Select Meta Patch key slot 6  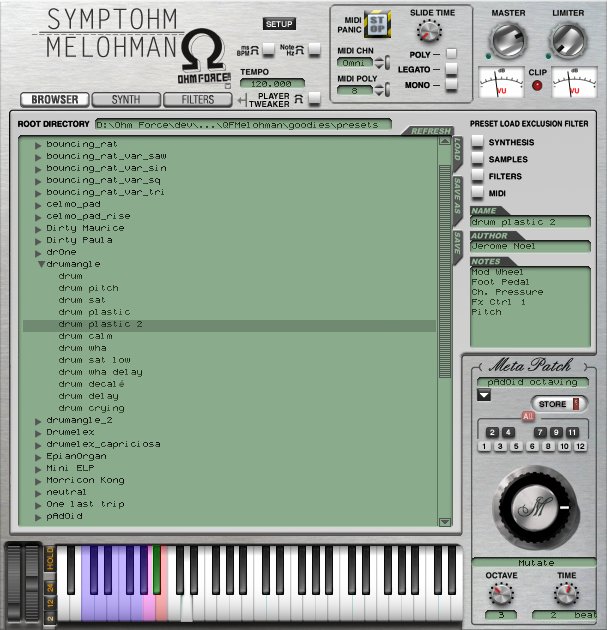[532, 446]
